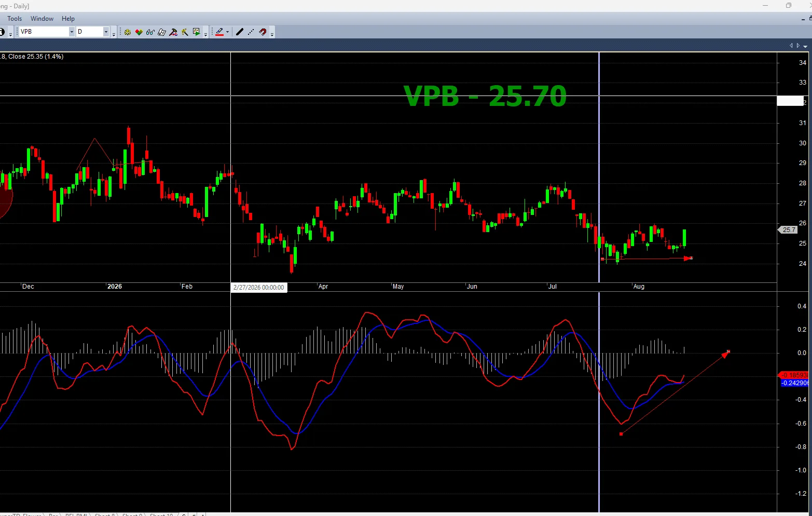Open the Help menu
Viewport: 812px width, 516px height.
click(68, 19)
